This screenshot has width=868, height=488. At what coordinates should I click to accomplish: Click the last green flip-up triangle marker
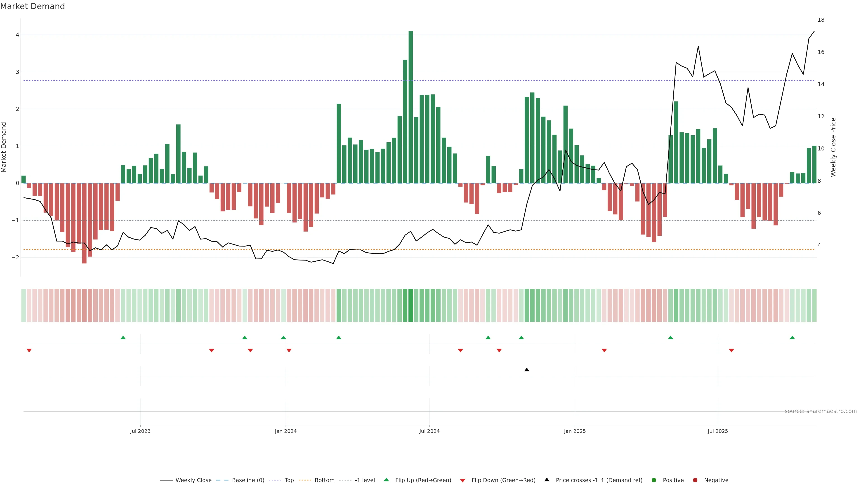(x=792, y=338)
